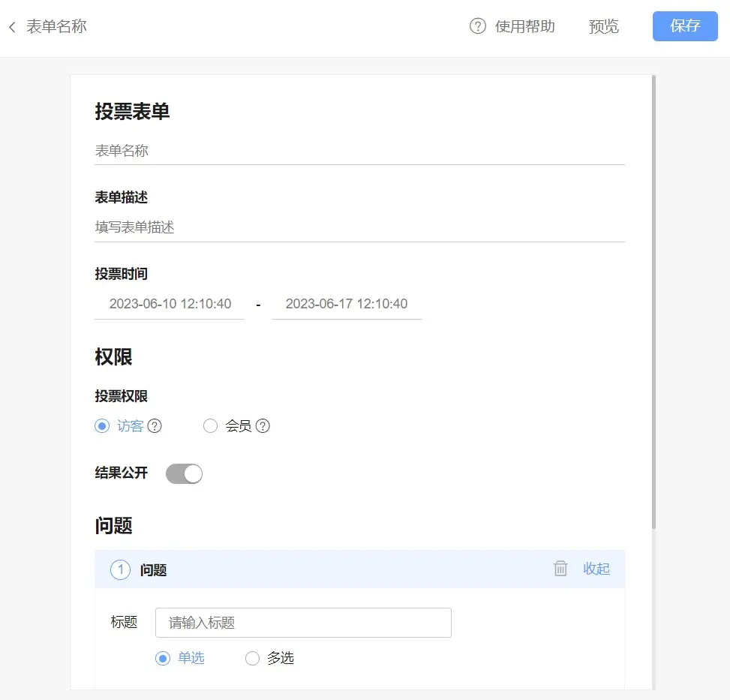Click the 填写表单描述 description field

coord(359,227)
